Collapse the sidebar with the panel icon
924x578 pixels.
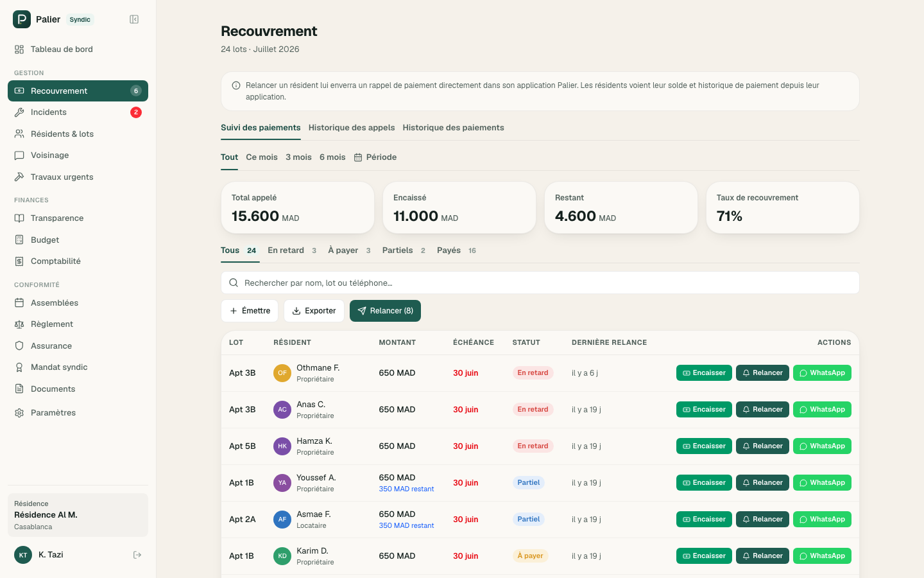click(134, 19)
